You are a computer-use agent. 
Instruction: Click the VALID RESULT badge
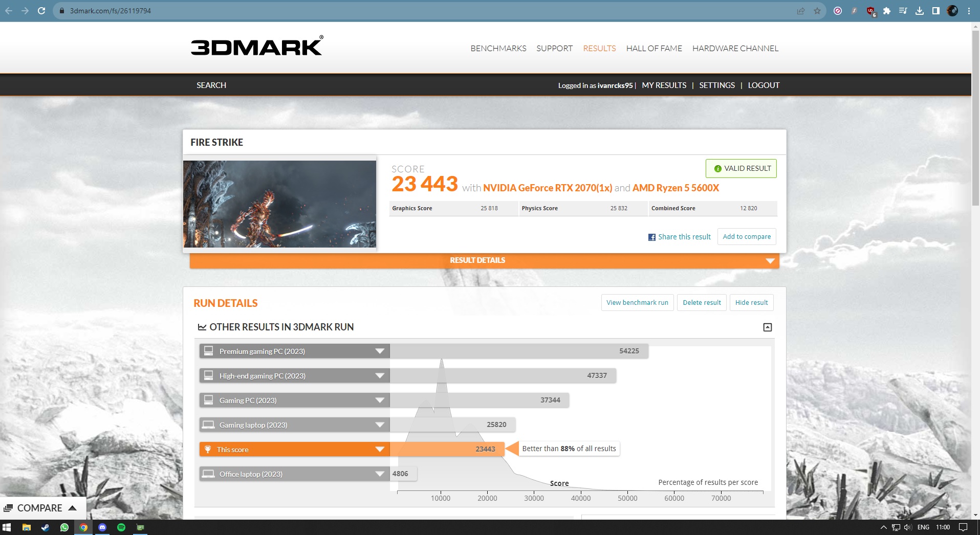click(741, 169)
